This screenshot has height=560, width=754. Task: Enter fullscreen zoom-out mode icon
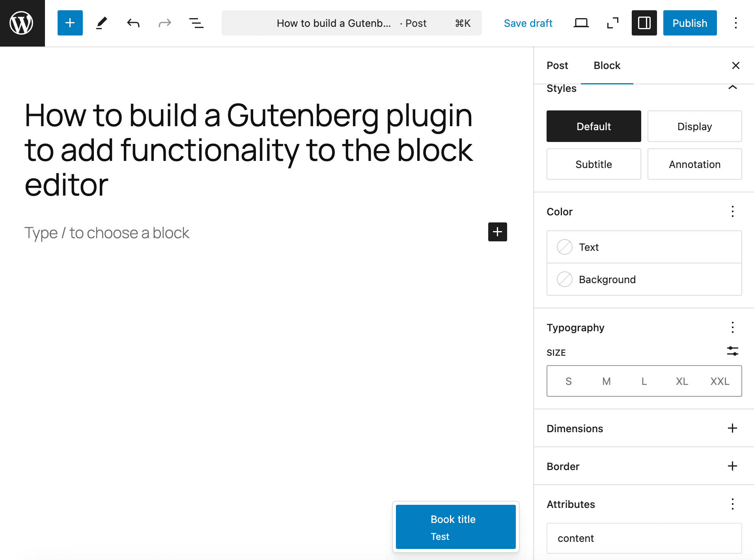pos(612,23)
